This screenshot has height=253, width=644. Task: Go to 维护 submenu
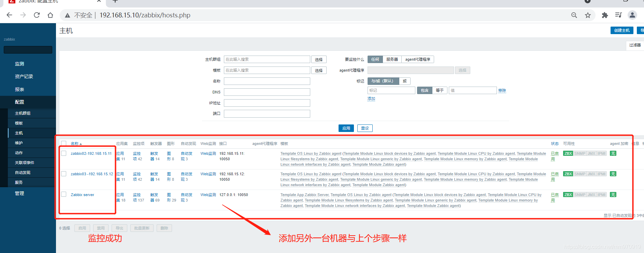(19, 143)
